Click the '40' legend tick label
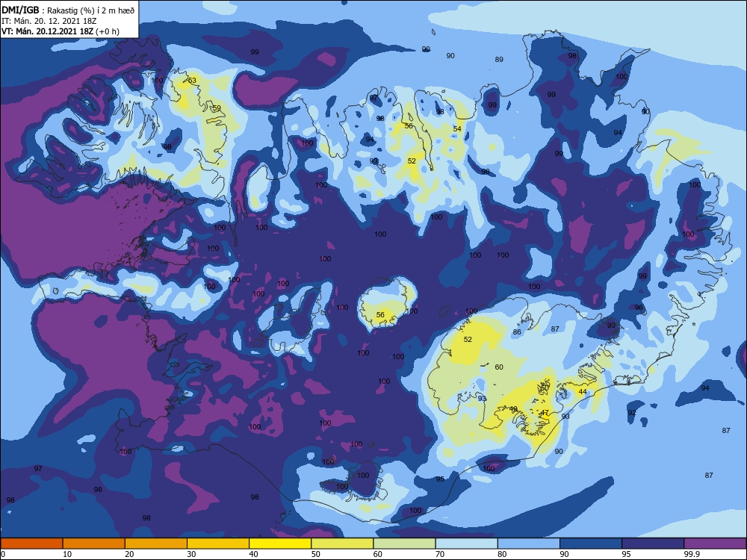 pyautogui.click(x=254, y=554)
